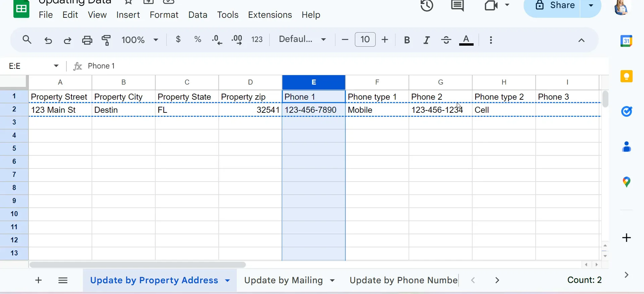Open Google Keep sidebar icon
The image size is (644, 294).
(x=626, y=77)
